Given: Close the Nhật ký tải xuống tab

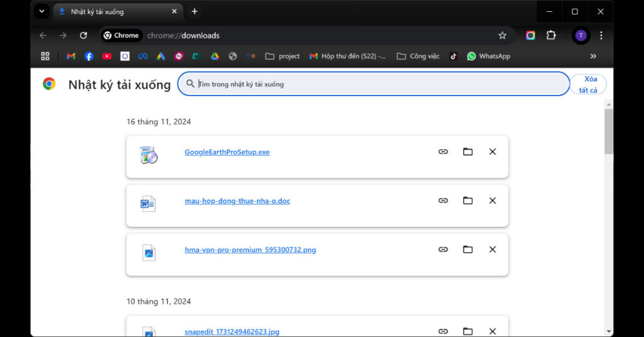Looking at the screenshot, I should tap(174, 11).
